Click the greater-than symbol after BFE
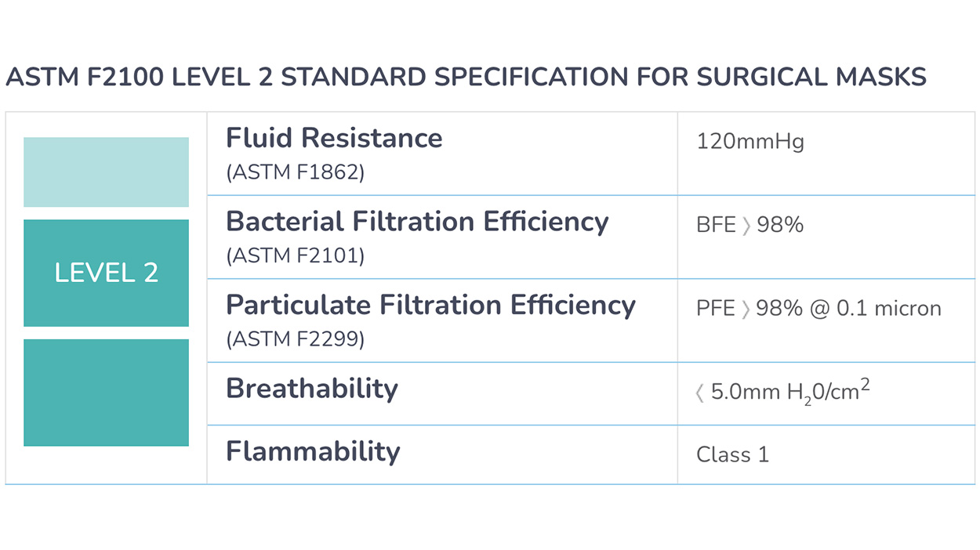 [746, 226]
